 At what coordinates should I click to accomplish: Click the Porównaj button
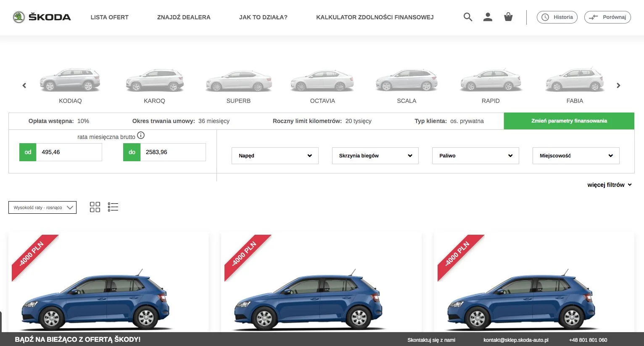(607, 17)
